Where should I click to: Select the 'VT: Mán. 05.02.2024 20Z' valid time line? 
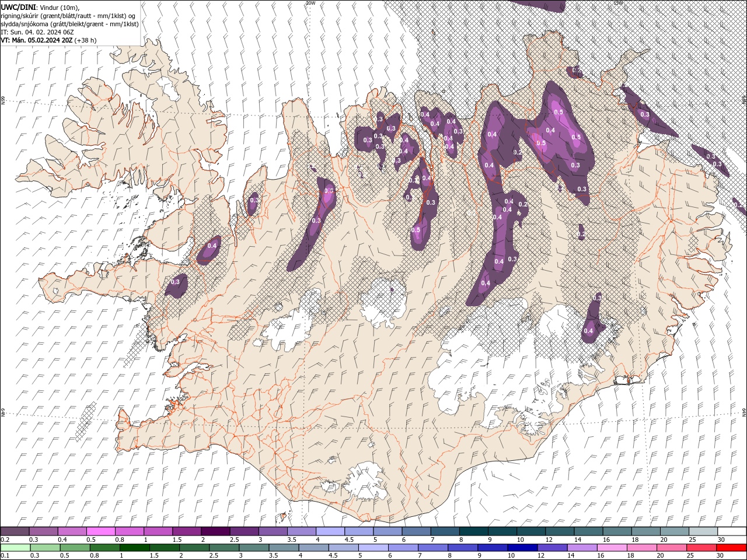point(49,40)
